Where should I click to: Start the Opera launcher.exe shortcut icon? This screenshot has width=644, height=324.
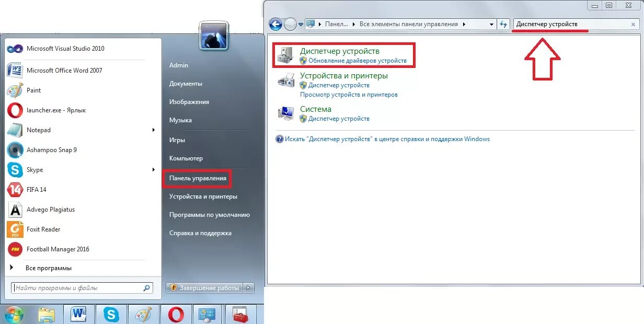pyautogui.click(x=15, y=110)
